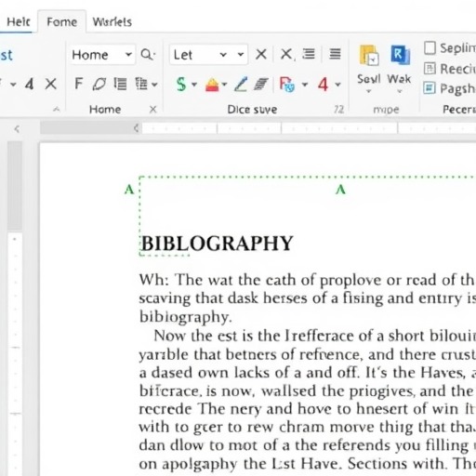Click the Dice suve dialog launcher
This screenshot has width=476, height=476.
pyautogui.click(x=339, y=110)
